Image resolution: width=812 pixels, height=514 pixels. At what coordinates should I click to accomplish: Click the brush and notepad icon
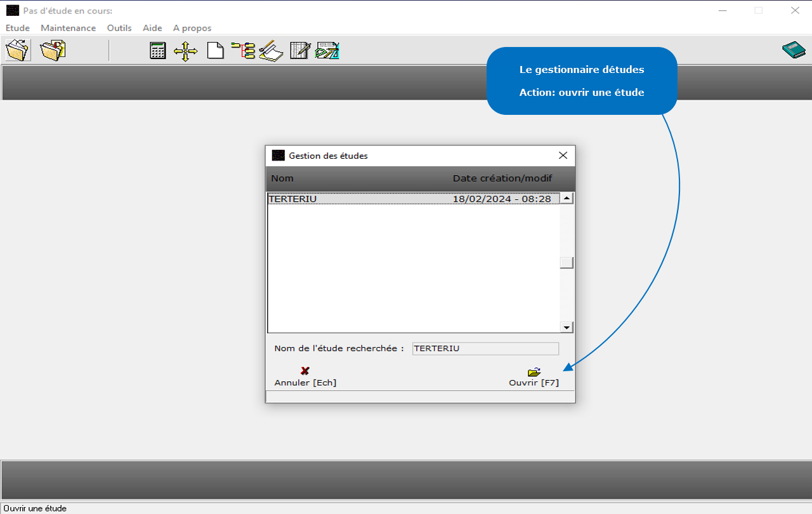[271, 50]
